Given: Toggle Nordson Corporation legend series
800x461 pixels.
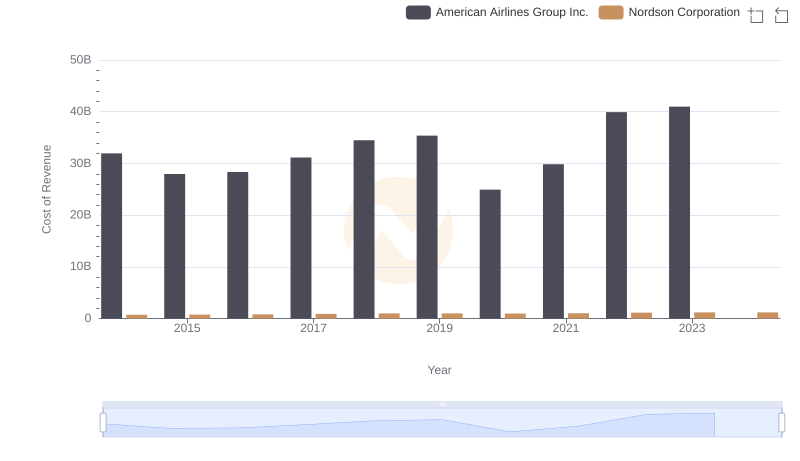Looking at the screenshot, I should (669, 12).
